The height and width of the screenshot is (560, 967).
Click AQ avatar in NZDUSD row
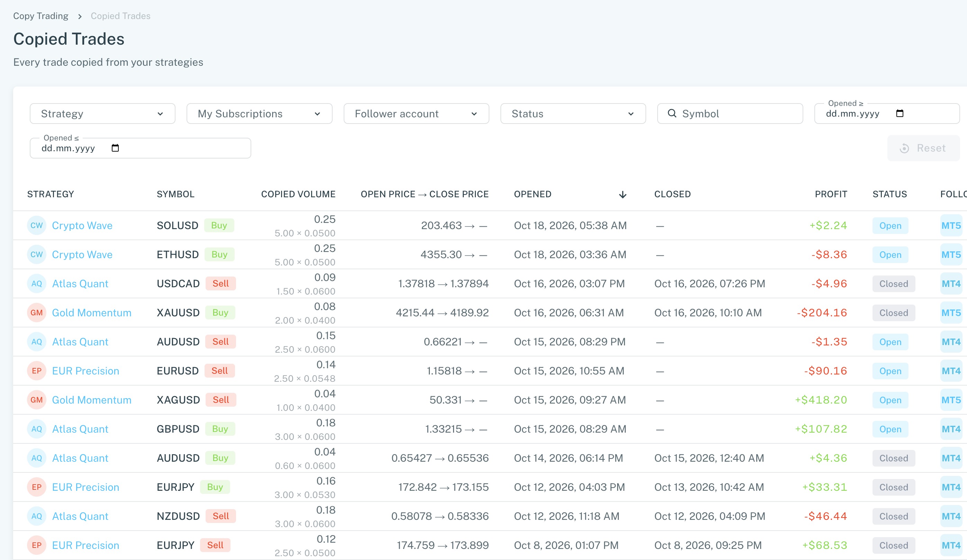click(x=36, y=516)
